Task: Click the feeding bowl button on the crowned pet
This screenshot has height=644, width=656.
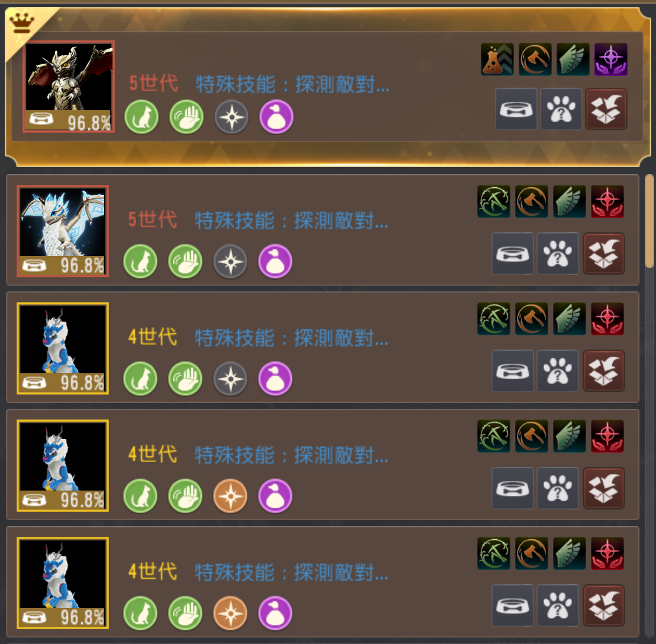Action: point(516,109)
